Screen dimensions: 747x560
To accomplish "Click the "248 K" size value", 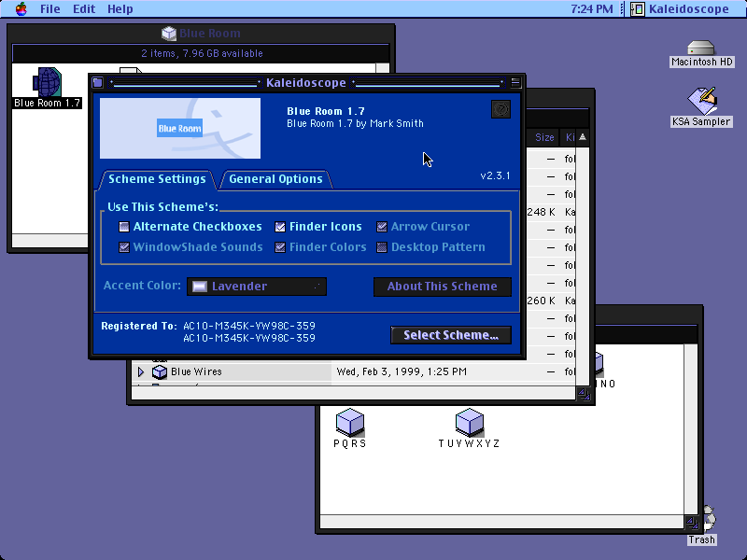I will pyautogui.click(x=541, y=212).
